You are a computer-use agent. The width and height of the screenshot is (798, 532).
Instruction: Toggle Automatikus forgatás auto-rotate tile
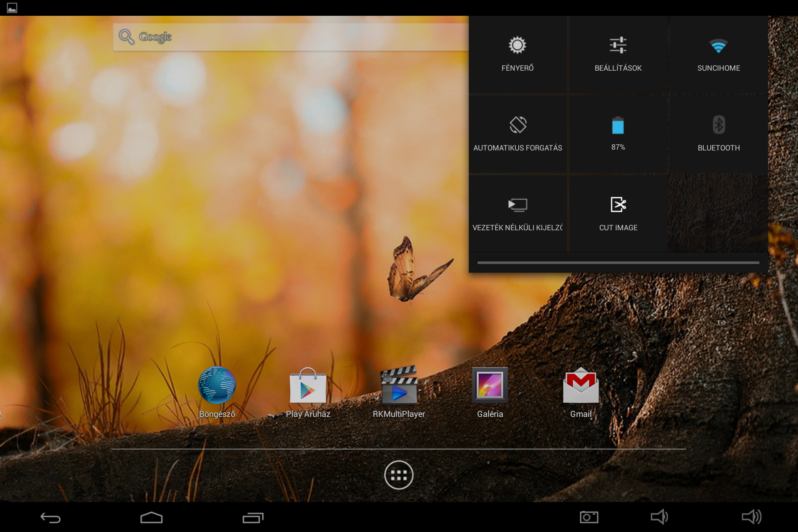click(518, 134)
